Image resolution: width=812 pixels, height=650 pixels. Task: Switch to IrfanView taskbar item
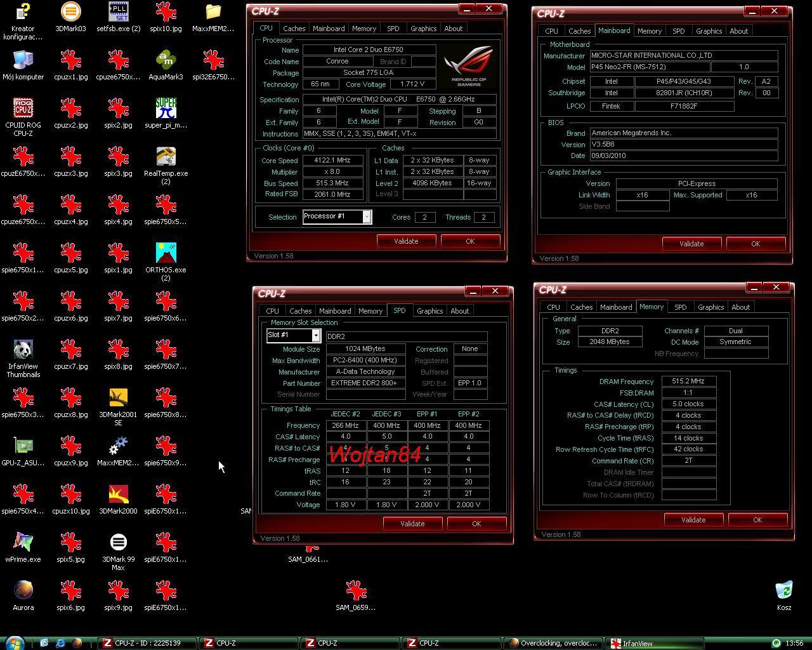[655, 643]
